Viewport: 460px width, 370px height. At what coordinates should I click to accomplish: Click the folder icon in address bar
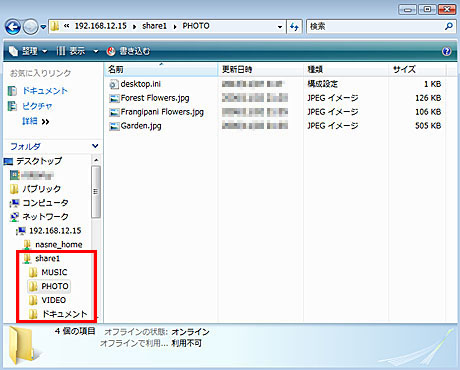click(x=55, y=26)
